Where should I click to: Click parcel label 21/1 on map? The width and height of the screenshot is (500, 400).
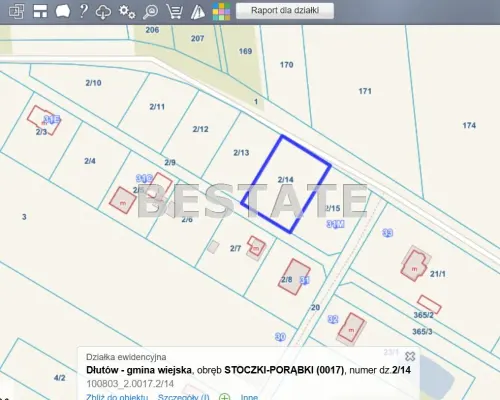[437, 274]
